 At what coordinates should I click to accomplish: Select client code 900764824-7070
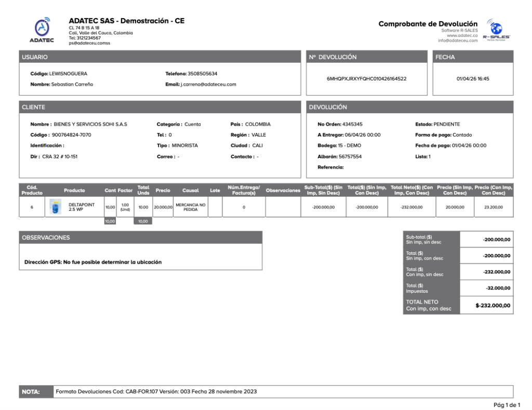tap(71, 135)
